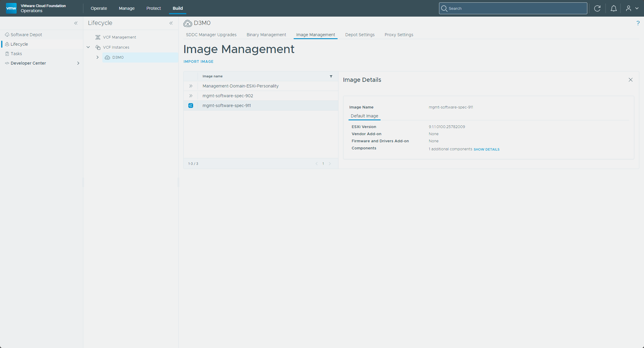Screen dimensions: 644x348
Task: Click page number 1 in pagination
Action: (323, 164)
